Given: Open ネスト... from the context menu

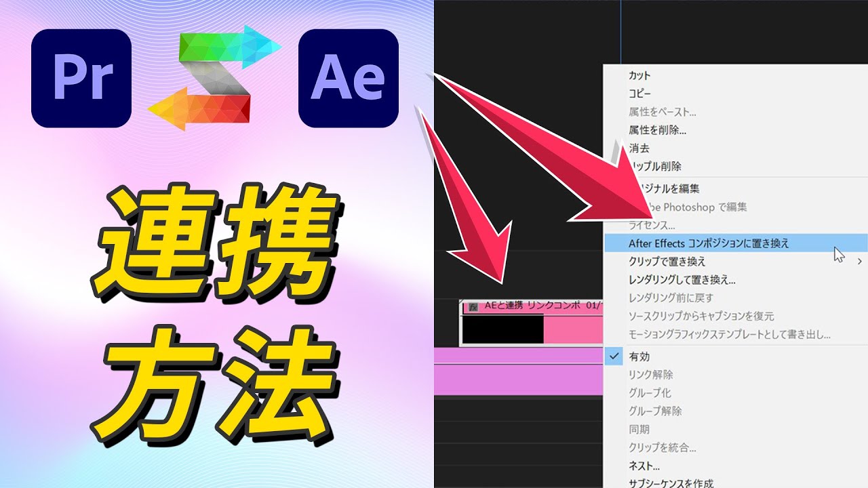Looking at the screenshot, I should pos(644,466).
